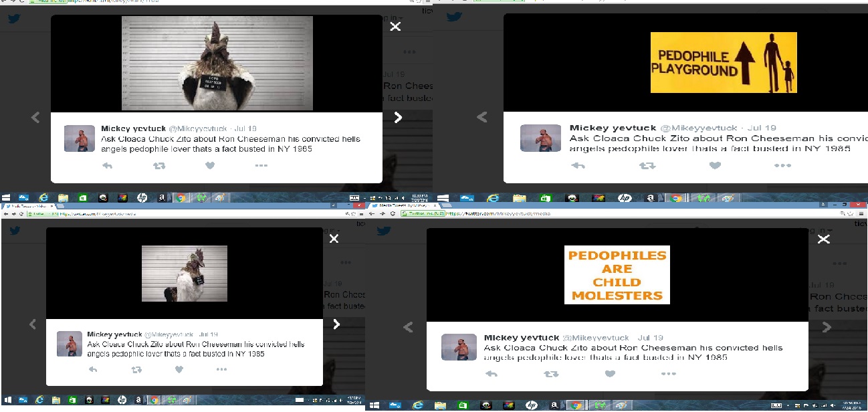Go to previous media from small rooster tweet
The width and height of the screenshot is (868, 412).
pyautogui.click(x=32, y=324)
